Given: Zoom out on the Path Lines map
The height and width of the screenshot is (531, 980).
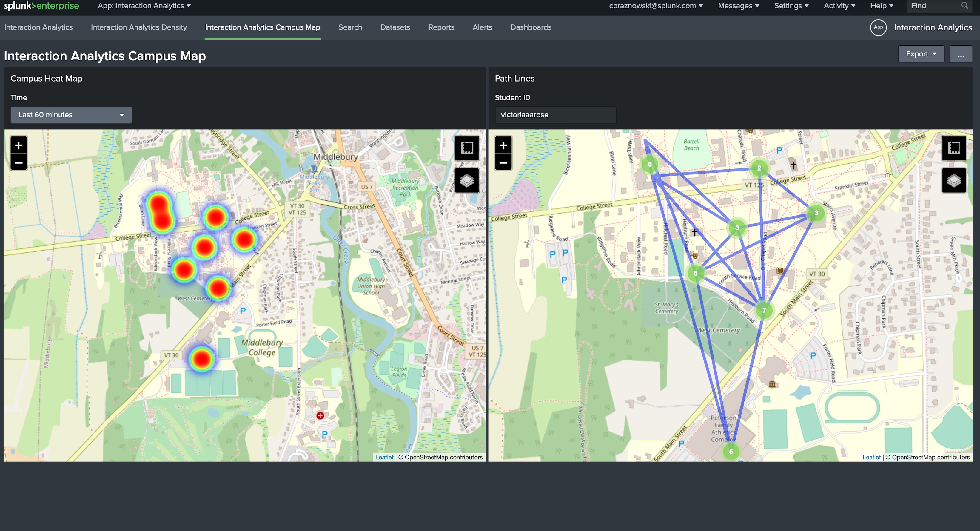Looking at the screenshot, I should point(503,163).
